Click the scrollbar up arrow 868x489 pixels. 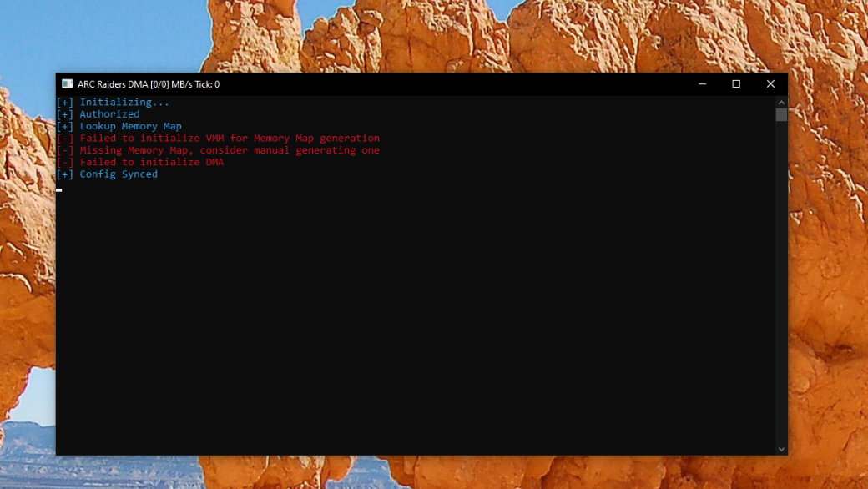point(781,102)
